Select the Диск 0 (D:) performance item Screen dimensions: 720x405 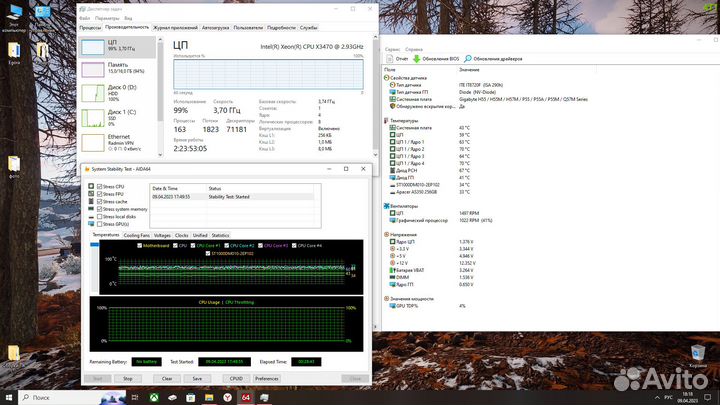click(x=118, y=93)
